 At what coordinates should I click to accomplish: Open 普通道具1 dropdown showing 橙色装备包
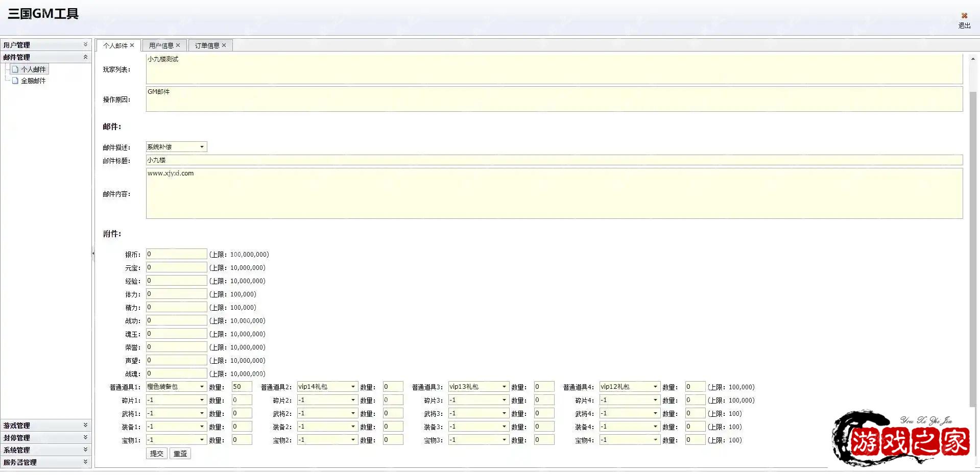202,387
